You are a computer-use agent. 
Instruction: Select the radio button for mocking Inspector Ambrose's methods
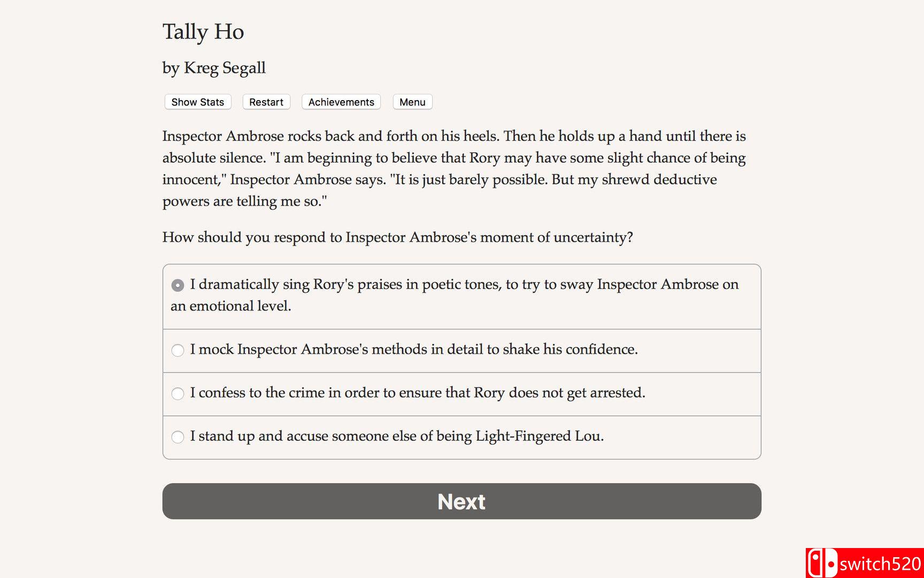[x=178, y=350]
